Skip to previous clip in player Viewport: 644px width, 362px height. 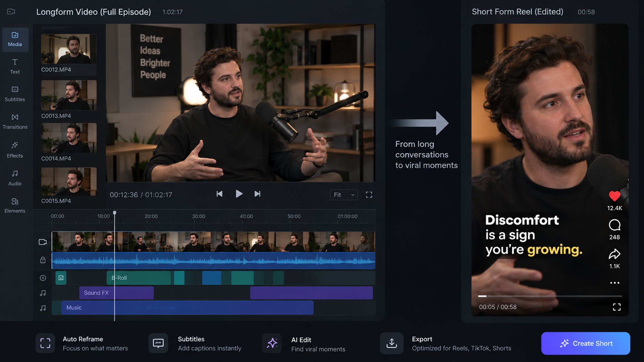219,194
